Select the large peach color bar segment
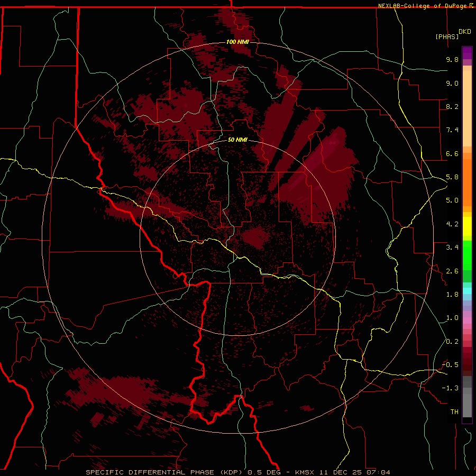Image resolution: width=476 pixels, height=476 pixels. click(x=467, y=108)
